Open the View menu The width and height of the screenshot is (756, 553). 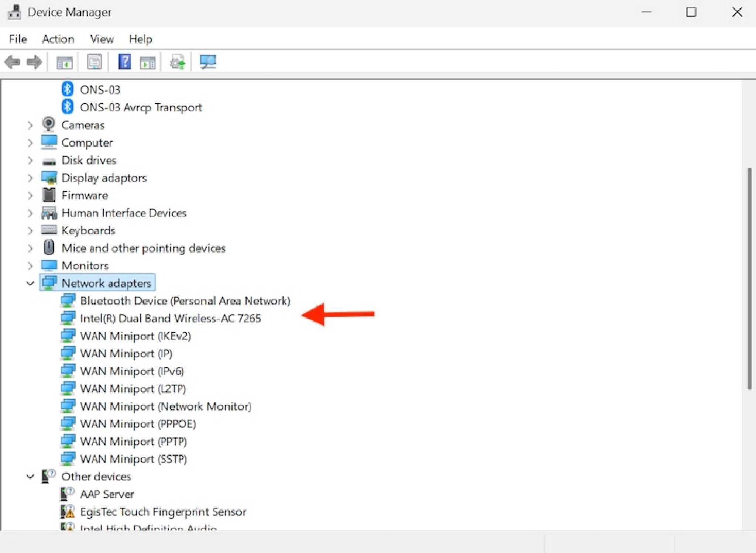[102, 39]
